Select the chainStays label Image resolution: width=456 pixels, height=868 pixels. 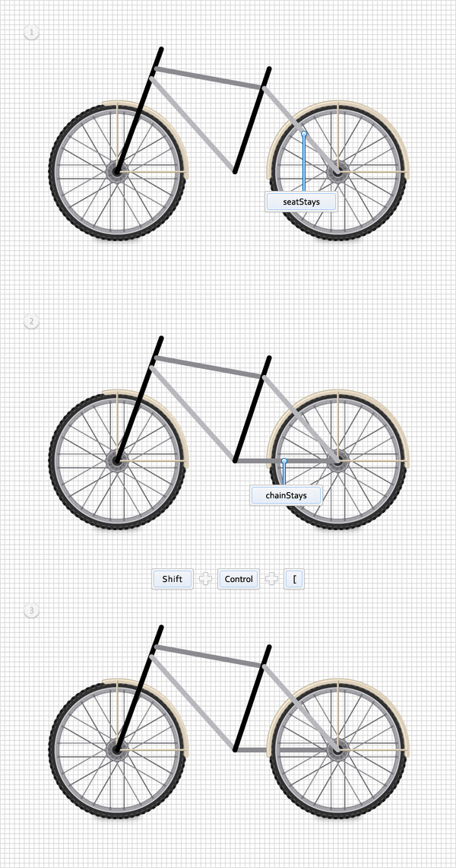287,495
